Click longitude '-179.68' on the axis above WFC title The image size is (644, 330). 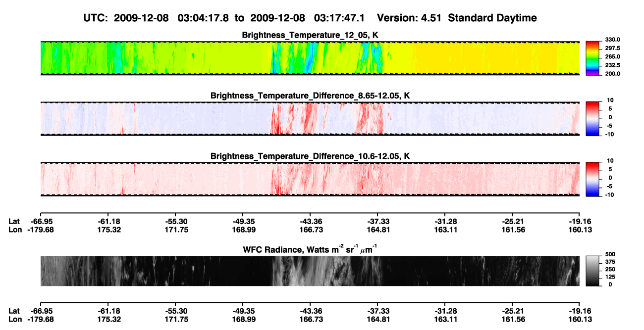point(40,230)
